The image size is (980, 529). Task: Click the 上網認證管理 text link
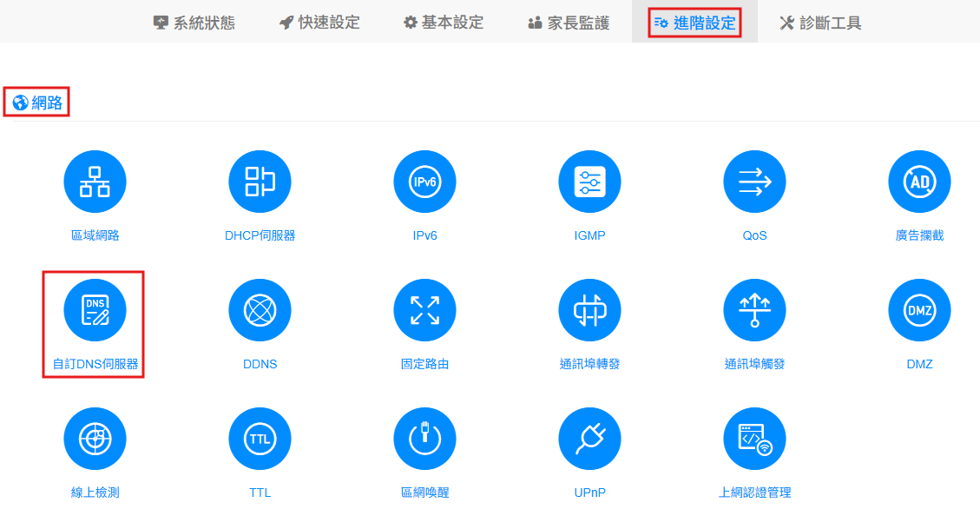click(754, 493)
